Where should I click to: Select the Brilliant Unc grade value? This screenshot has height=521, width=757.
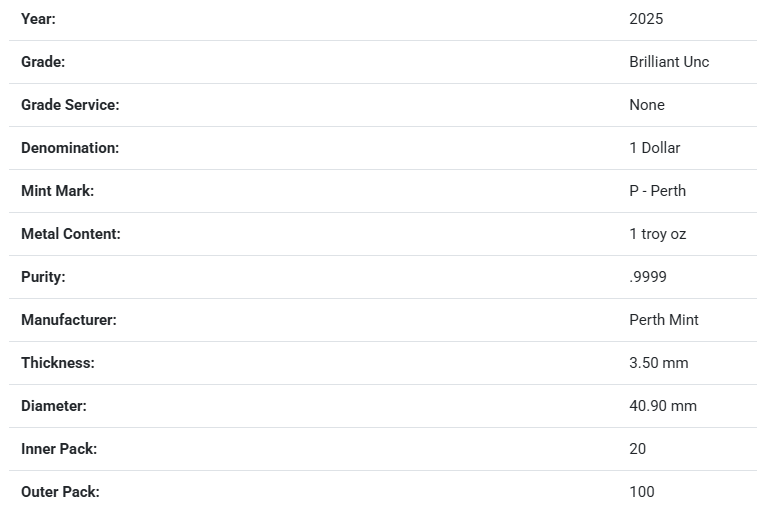point(669,62)
